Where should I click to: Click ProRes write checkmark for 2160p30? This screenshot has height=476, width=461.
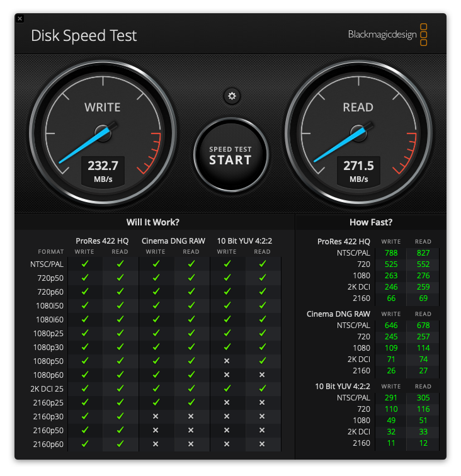pos(85,416)
